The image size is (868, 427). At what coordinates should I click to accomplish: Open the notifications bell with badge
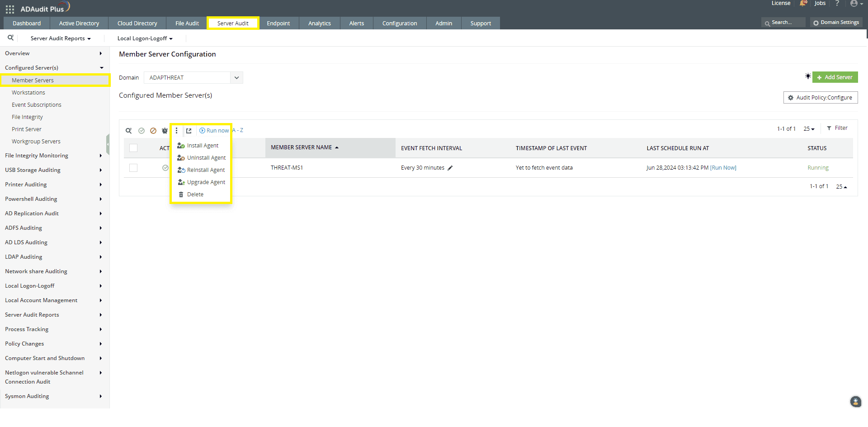[x=803, y=4]
